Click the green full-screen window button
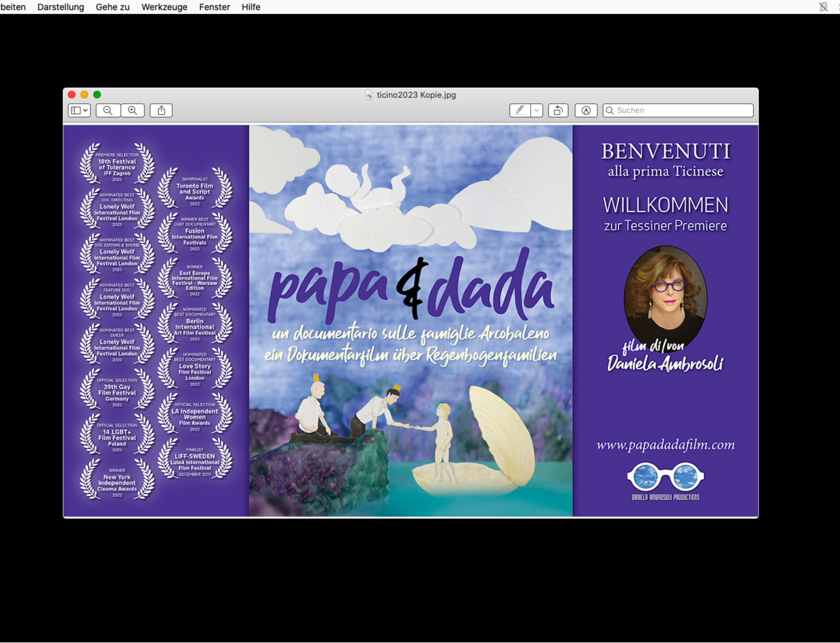This screenshot has height=643, width=840. click(x=97, y=95)
